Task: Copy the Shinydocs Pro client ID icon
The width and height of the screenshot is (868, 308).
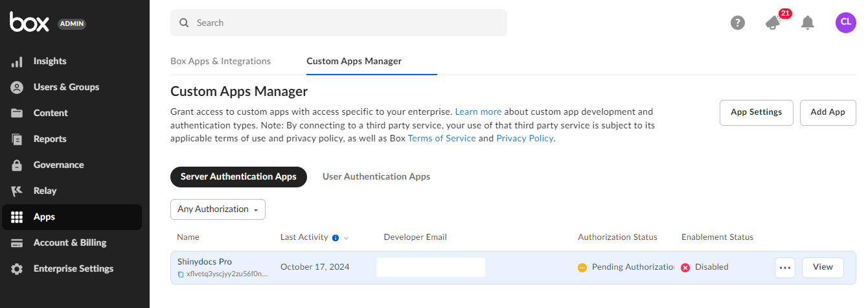Action: 181,274
